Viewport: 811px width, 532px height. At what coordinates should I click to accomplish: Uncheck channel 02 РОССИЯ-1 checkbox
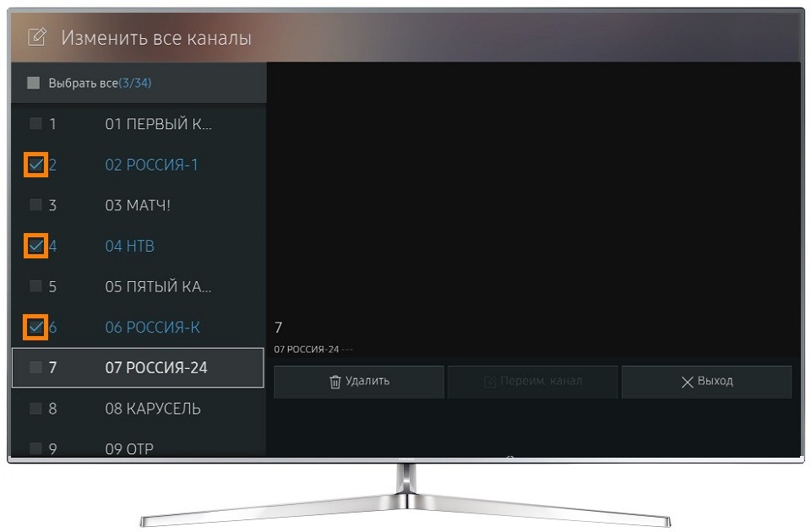pos(35,165)
